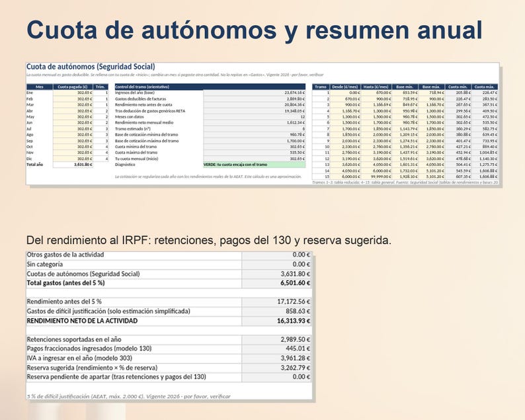
Task: Select the 'Jul' month row label
Action: point(29,128)
